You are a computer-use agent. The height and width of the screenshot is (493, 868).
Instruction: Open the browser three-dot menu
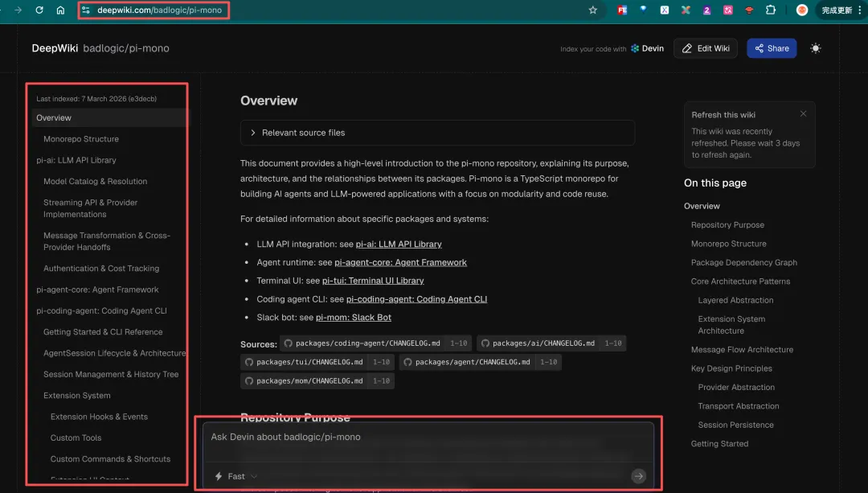click(x=860, y=10)
